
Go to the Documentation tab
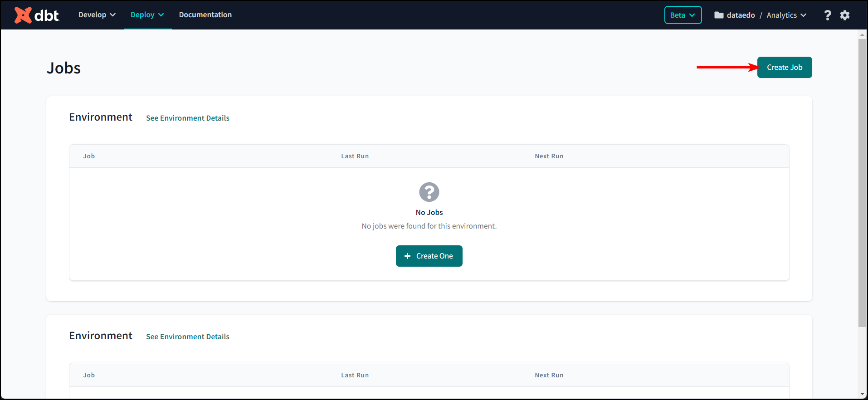(x=205, y=15)
